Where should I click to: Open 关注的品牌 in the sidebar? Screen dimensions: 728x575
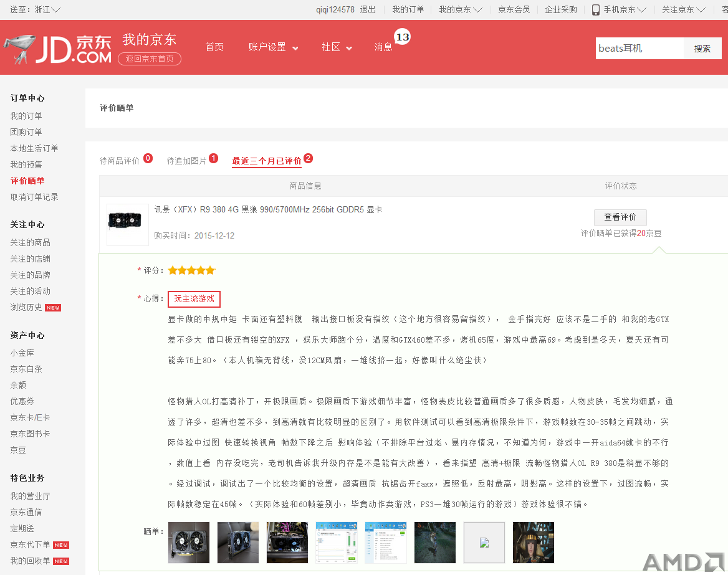click(x=30, y=275)
